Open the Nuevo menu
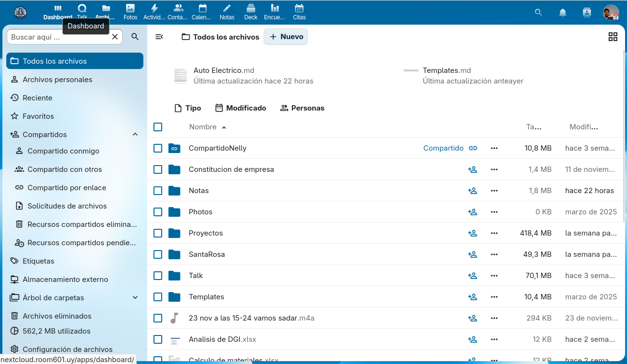 286,37
